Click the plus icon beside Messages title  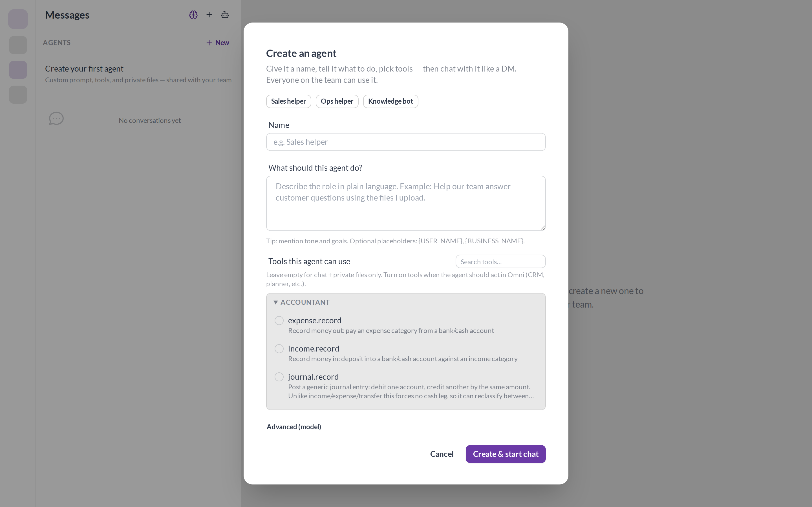coord(209,15)
